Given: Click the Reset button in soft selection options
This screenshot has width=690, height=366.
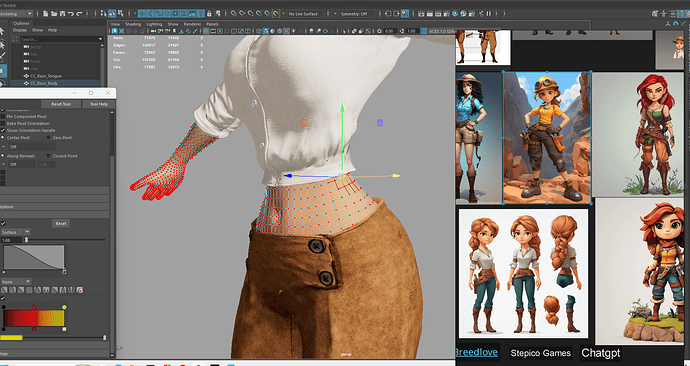Looking at the screenshot, I should [61, 223].
